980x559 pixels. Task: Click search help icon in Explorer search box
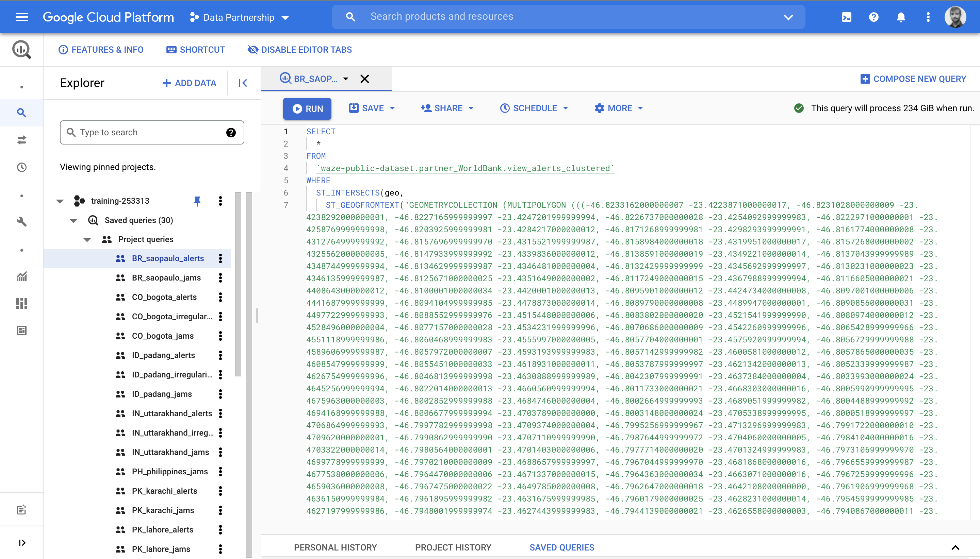231,133
